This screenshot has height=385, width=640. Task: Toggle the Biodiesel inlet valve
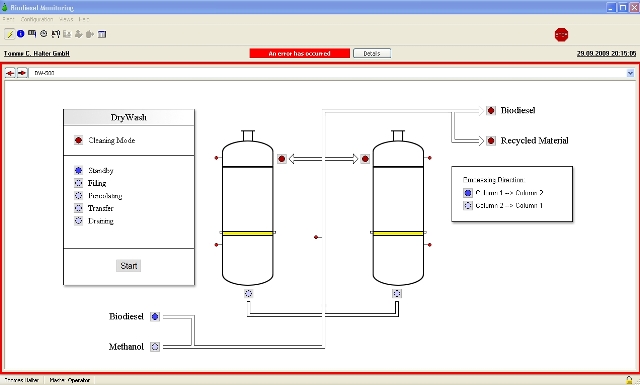[155, 316]
